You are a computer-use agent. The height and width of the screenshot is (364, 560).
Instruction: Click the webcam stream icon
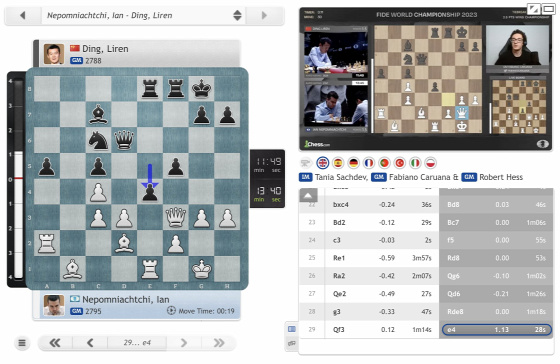point(305,163)
